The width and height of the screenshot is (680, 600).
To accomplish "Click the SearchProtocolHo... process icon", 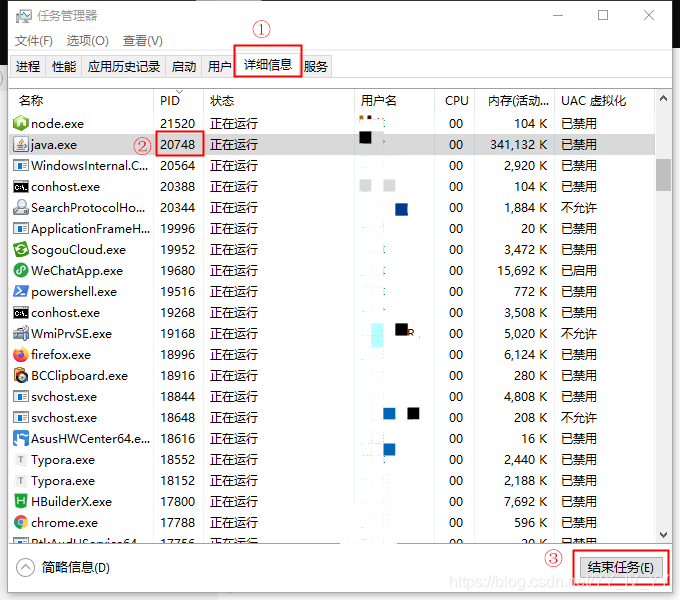I will click(20, 208).
